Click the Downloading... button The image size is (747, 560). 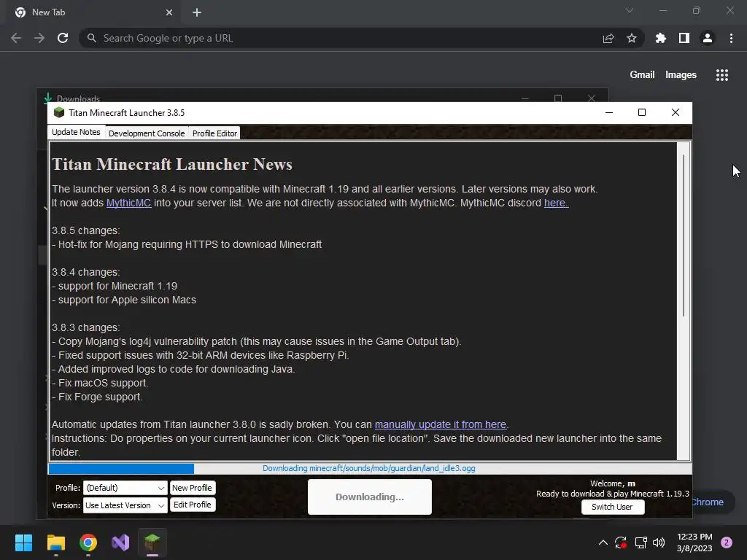point(370,497)
